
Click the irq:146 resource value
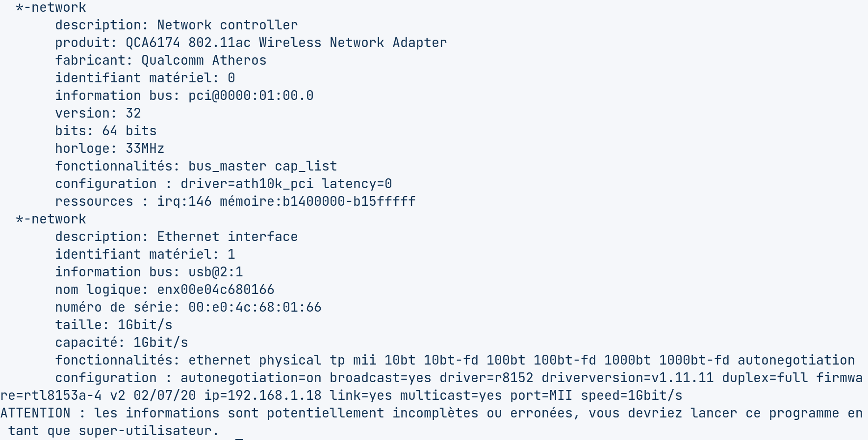184,201
